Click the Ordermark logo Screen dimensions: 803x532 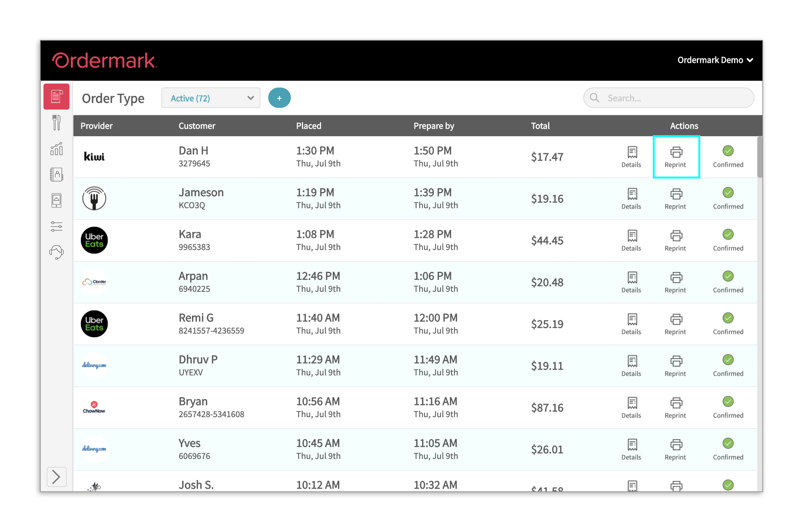pos(105,61)
